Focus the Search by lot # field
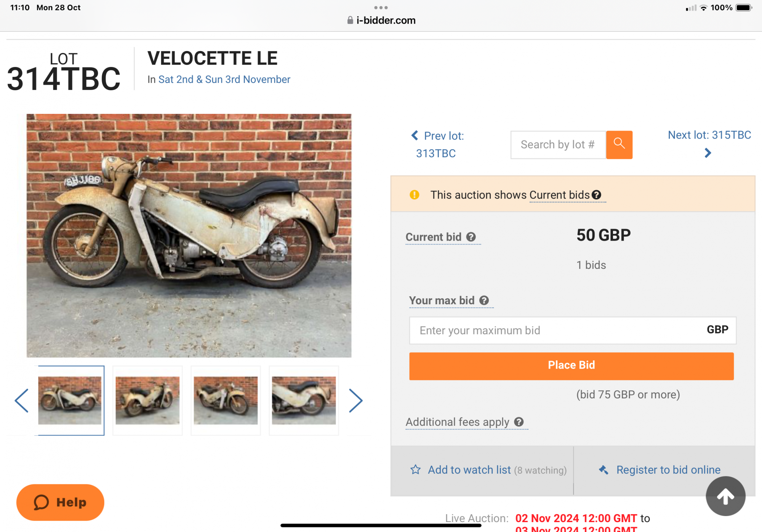This screenshot has height=532, width=762. click(558, 145)
